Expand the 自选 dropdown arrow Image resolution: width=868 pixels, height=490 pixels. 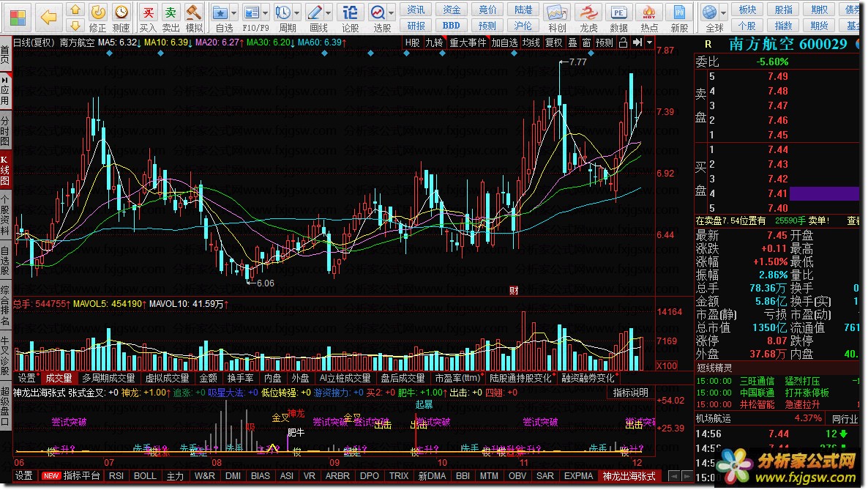(234, 12)
